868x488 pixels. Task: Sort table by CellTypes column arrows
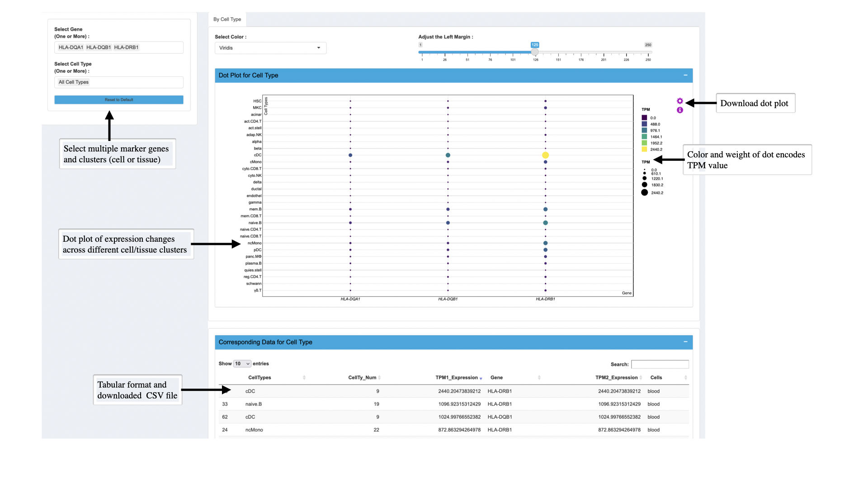[x=304, y=378]
